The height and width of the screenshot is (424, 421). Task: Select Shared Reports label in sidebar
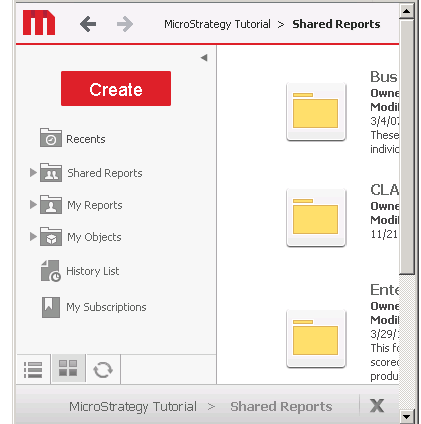(x=105, y=173)
